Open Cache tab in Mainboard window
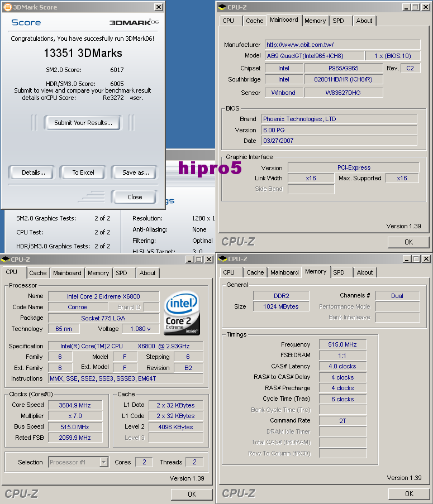This screenshot has width=433, height=504. (x=254, y=21)
